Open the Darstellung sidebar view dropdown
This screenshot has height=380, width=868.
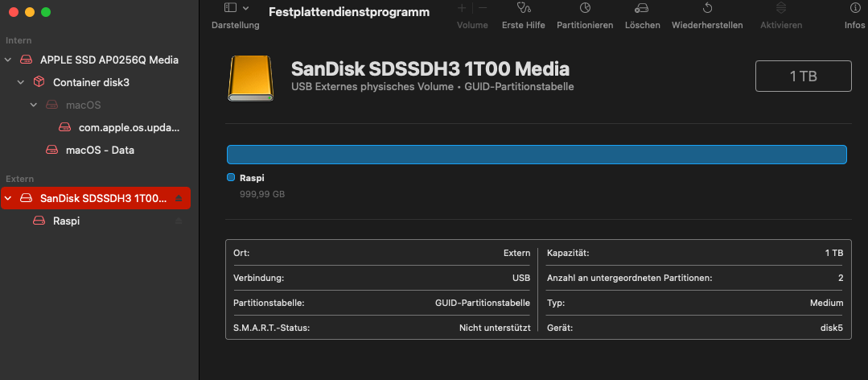click(236, 8)
